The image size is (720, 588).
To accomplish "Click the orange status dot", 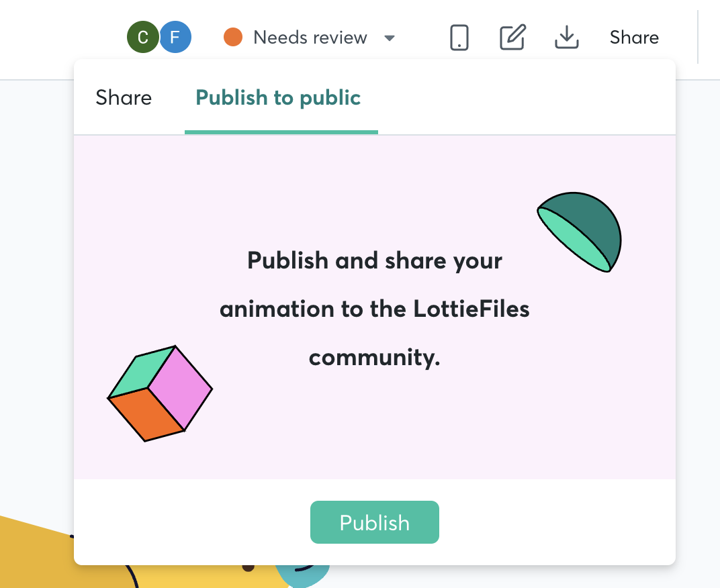I will point(233,37).
